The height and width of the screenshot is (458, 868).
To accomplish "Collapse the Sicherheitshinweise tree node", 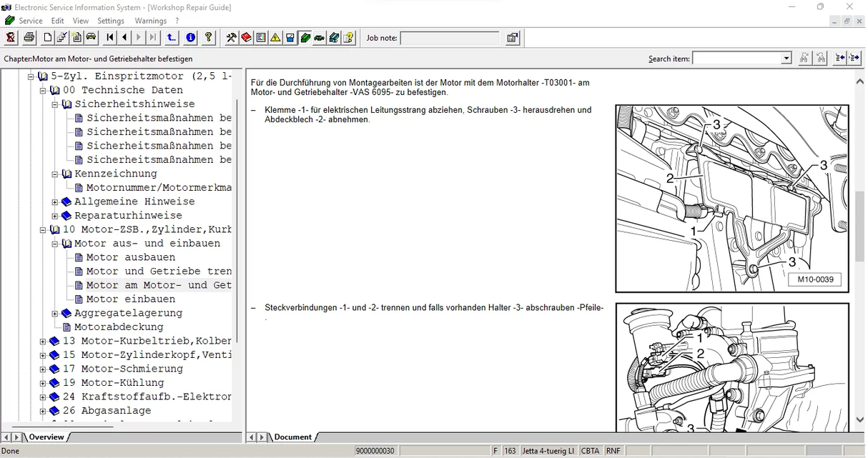I will (55, 104).
